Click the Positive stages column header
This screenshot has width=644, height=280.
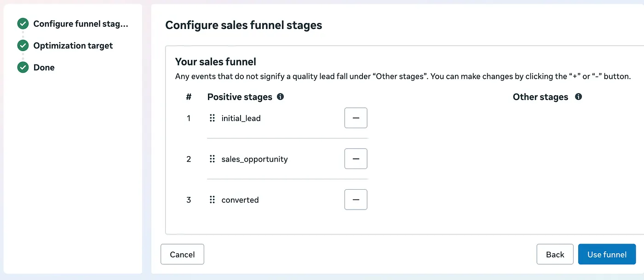(240, 97)
